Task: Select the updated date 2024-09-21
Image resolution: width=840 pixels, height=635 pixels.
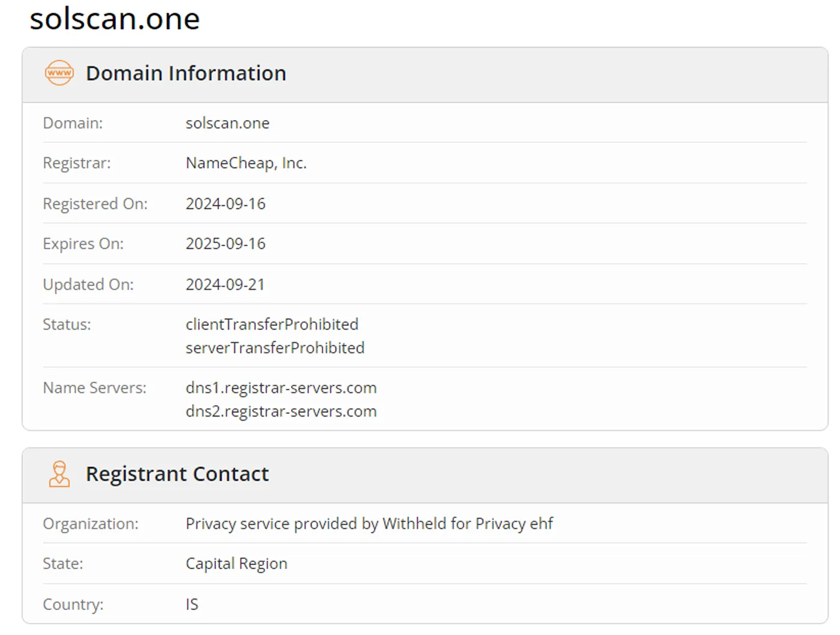Action: point(225,284)
